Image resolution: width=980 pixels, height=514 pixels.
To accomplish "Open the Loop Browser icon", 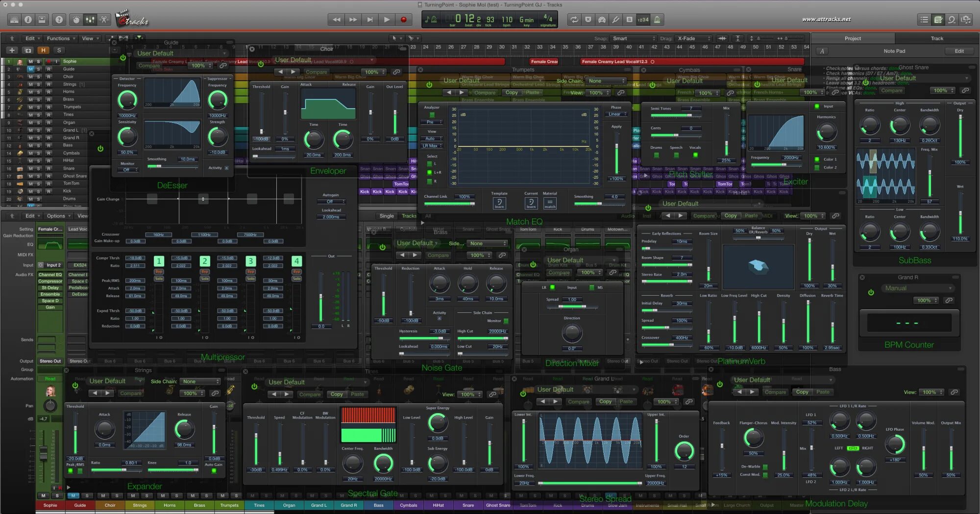I will point(952,20).
